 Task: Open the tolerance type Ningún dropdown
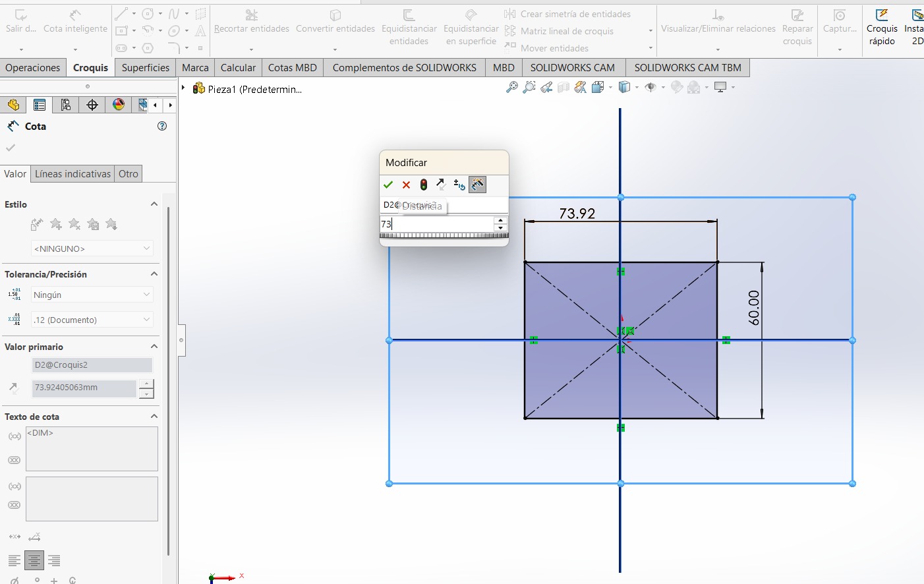click(92, 295)
